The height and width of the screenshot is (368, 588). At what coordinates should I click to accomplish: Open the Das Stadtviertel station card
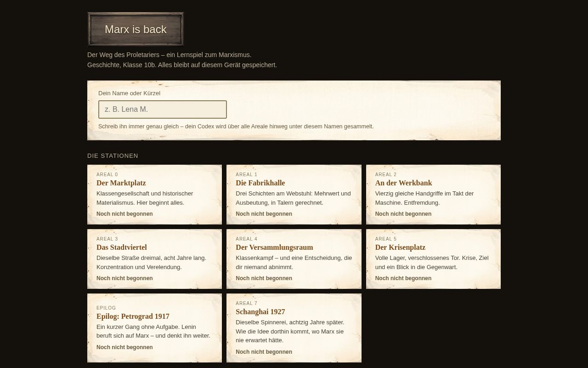(x=154, y=259)
